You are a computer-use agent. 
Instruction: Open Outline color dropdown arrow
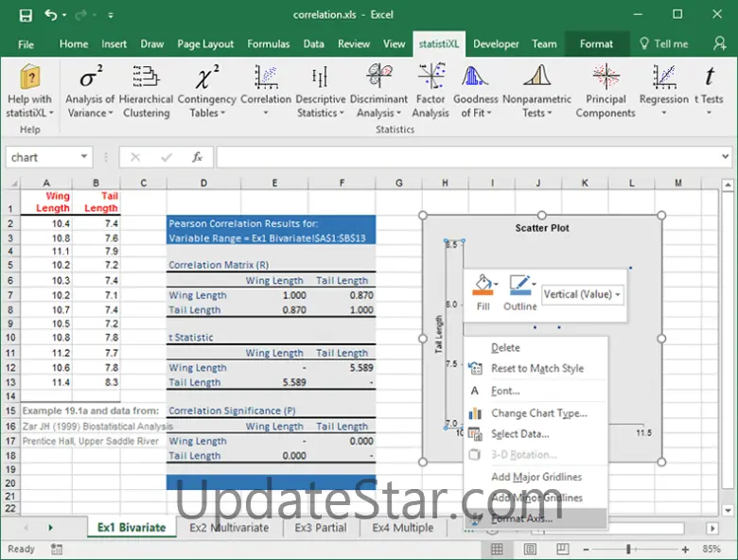pyautogui.click(x=535, y=284)
